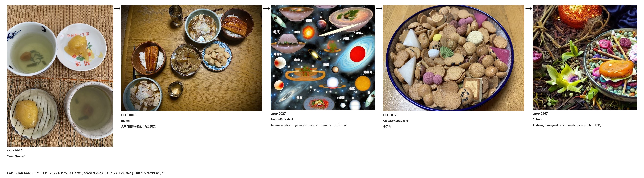The image size is (644, 178).
Task: Select the LEAF 0027 label
Action: (x=278, y=113)
